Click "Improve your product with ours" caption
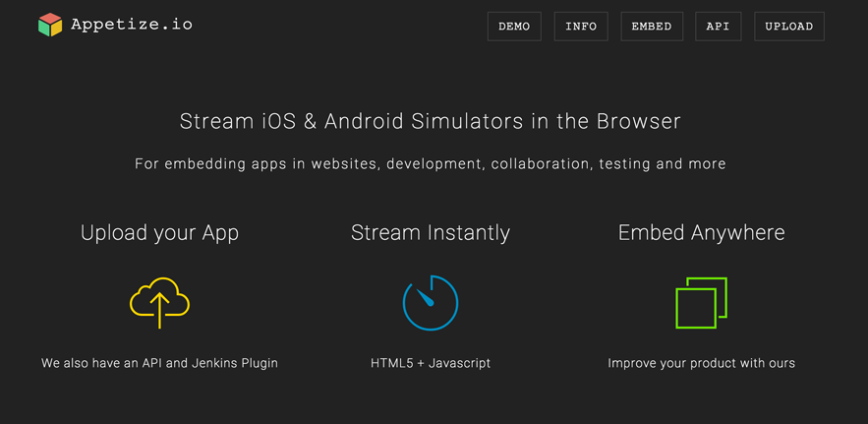 click(701, 363)
